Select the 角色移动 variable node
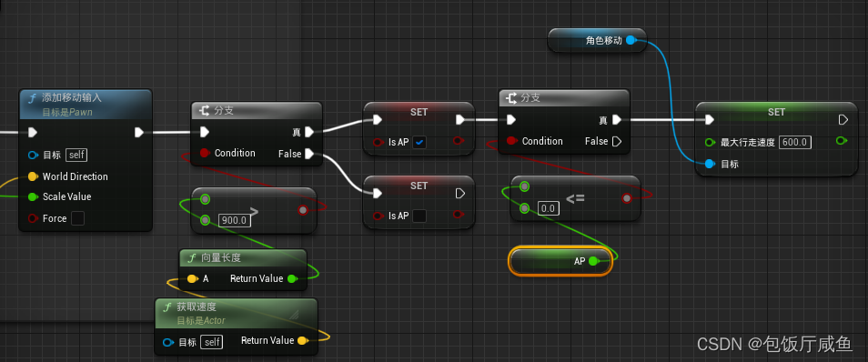This screenshot has width=868, height=362. point(597,40)
